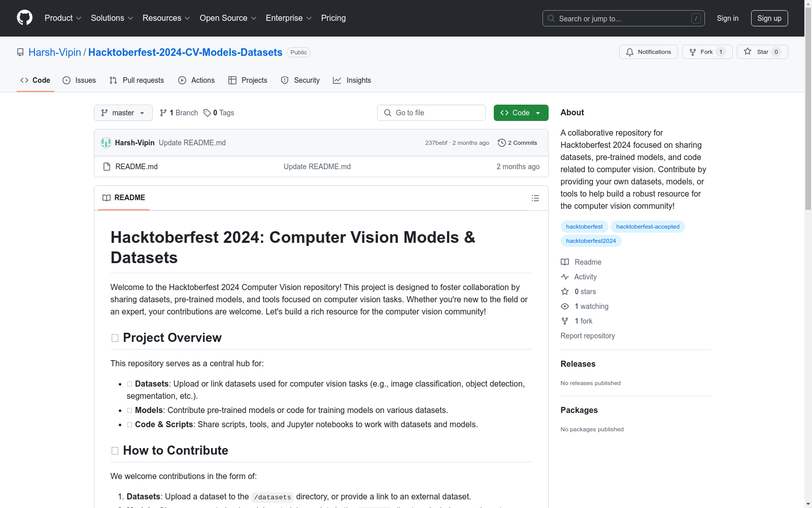This screenshot has width=812, height=508.
Task: Open the Packages section link
Action: (579, 410)
